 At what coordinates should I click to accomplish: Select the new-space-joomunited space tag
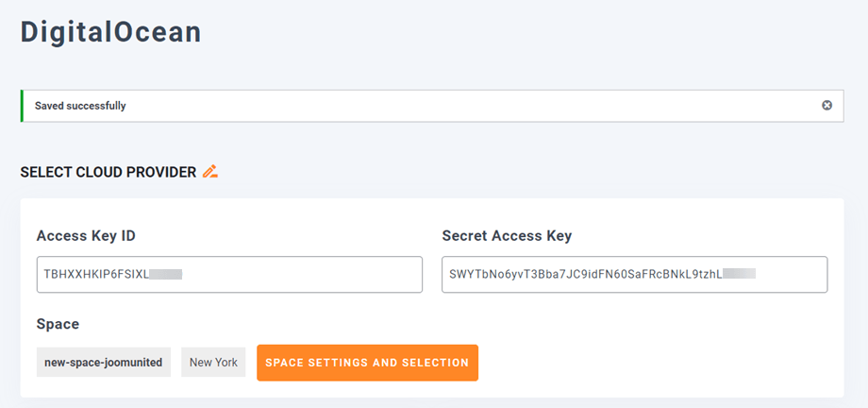tap(104, 363)
